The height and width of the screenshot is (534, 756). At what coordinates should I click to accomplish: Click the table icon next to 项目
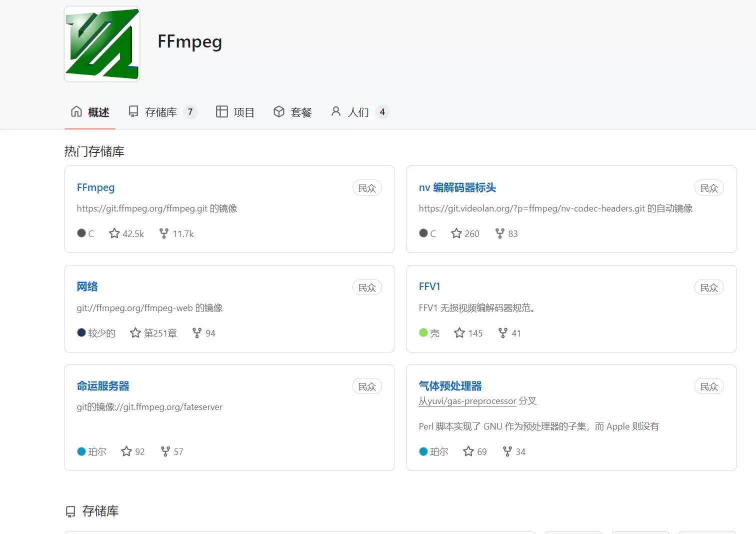coord(221,111)
